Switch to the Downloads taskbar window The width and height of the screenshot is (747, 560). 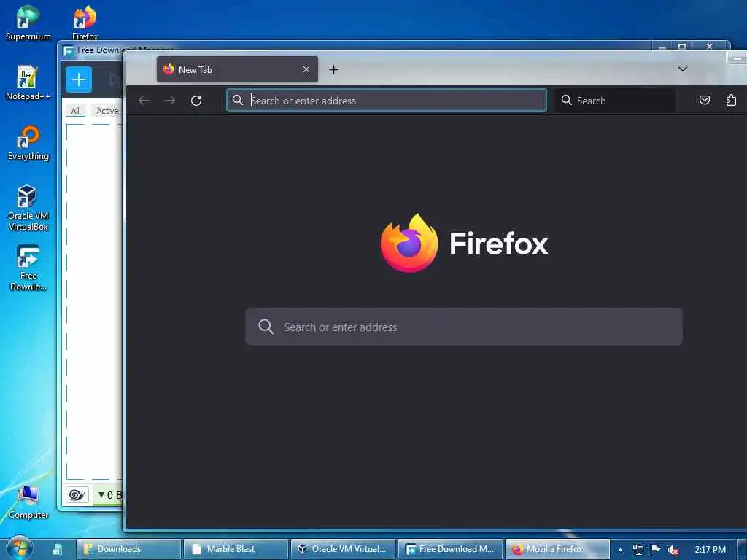128,549
